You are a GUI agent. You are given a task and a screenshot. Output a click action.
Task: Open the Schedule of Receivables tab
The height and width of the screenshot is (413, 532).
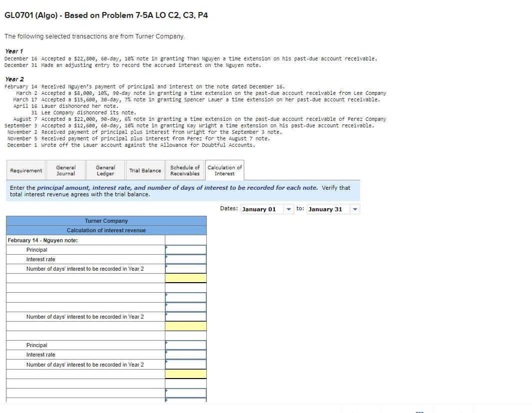point(185,170)
